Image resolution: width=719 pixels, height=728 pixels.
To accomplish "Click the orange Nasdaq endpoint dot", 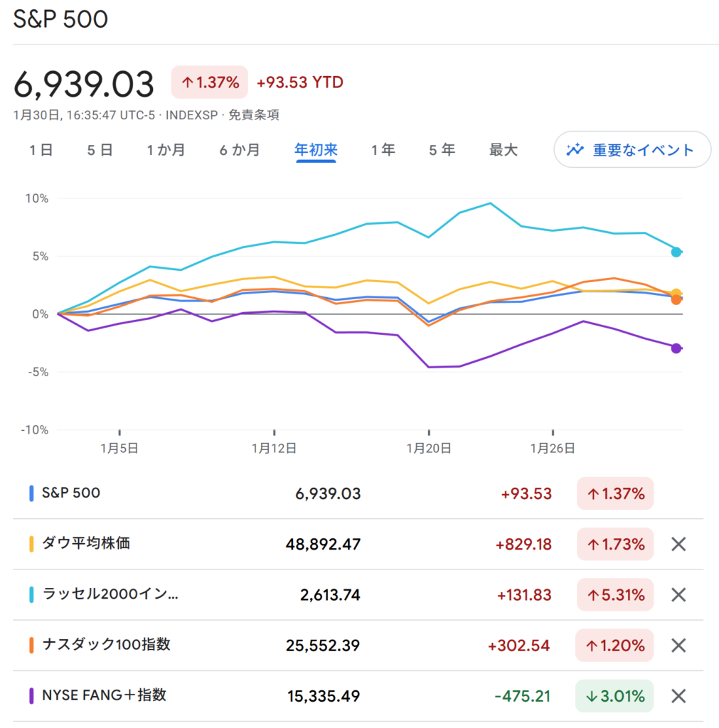I will point(676,300).
